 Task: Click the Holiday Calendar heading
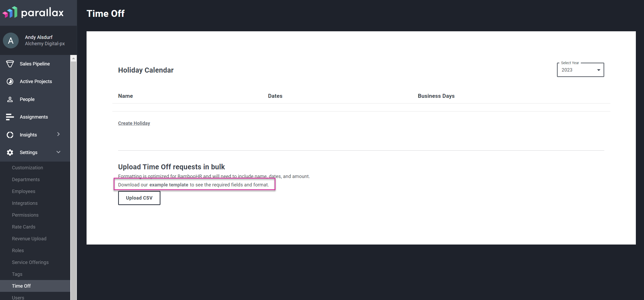146,70
